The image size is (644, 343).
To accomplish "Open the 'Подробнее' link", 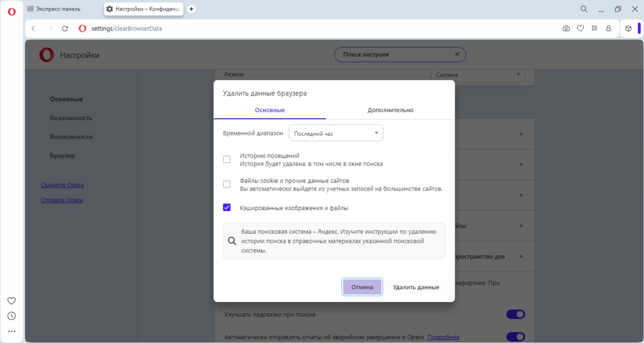I will (443, 337).
